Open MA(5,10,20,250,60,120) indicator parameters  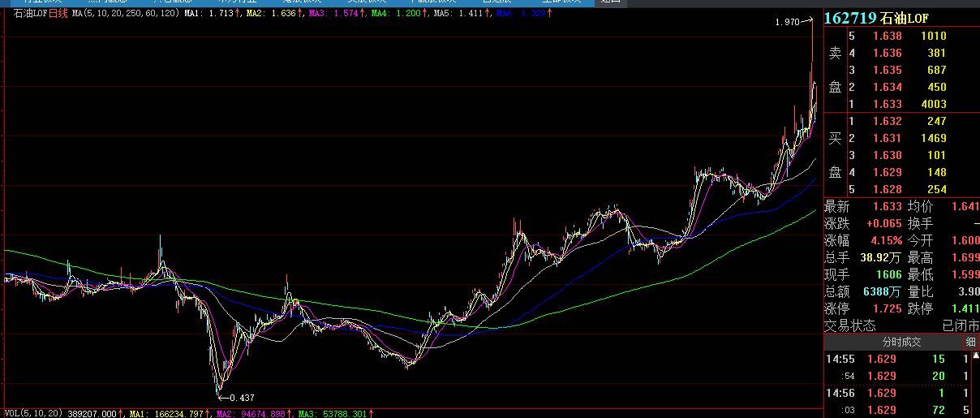[124, 14]
